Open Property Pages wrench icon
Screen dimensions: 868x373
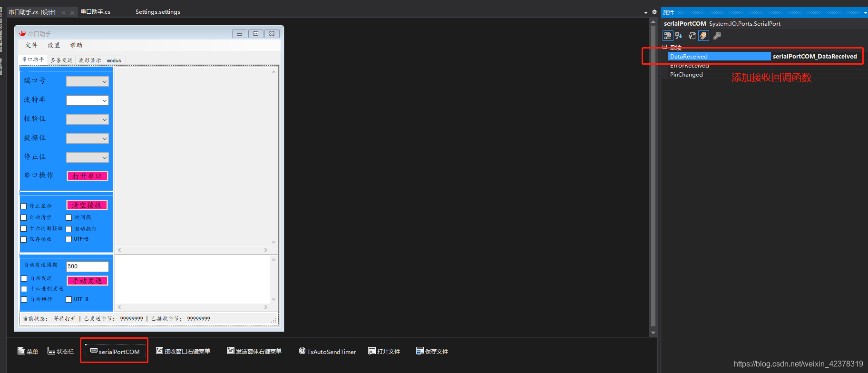(717, 36)
